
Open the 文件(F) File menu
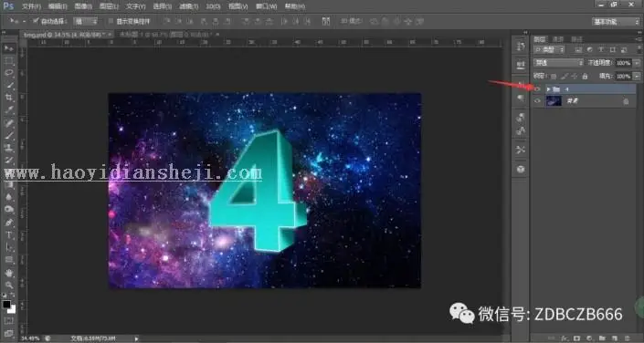coord(31,6)
